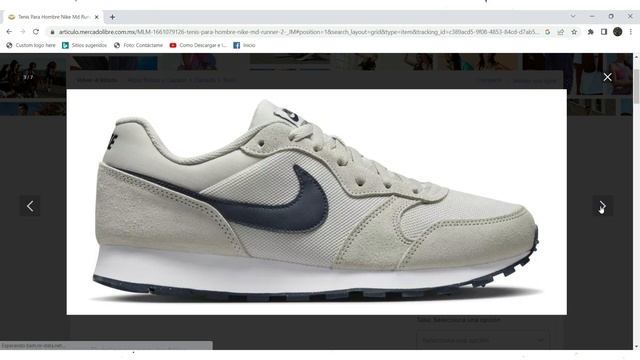Close the Tenis Para Hombre Nike tab
This screenshot has height=360, width=640.
pyautogui.click(x=97, y=17)
